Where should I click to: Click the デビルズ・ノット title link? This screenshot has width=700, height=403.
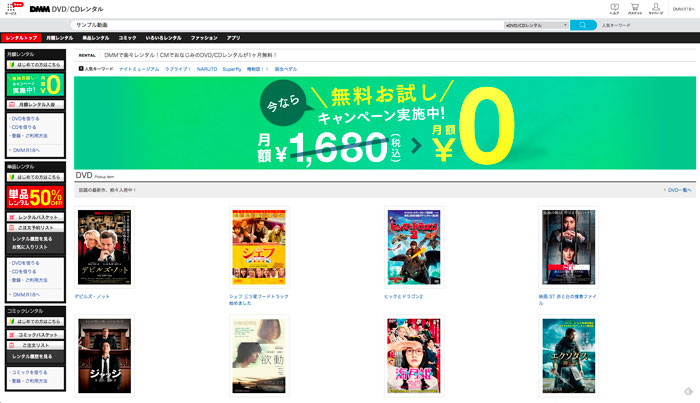coord(92,296)
